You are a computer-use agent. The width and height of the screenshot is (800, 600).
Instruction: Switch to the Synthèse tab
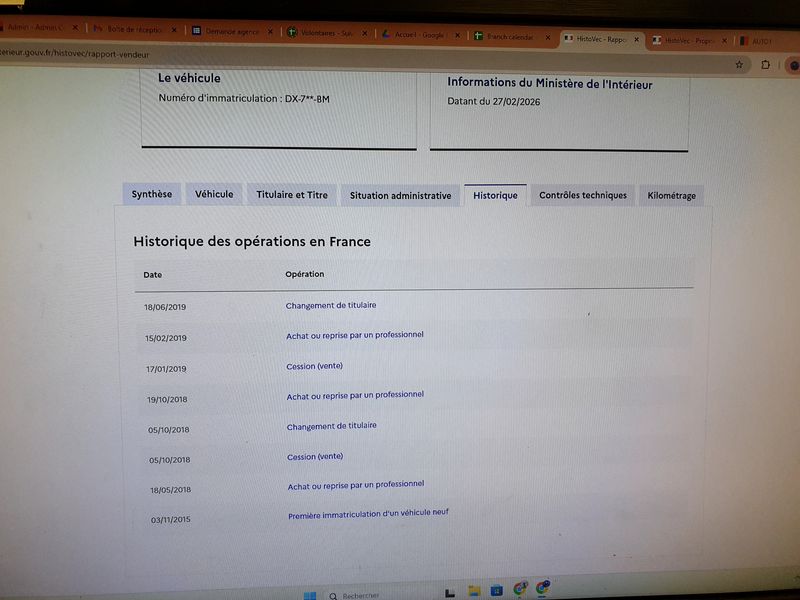point(152,195)
